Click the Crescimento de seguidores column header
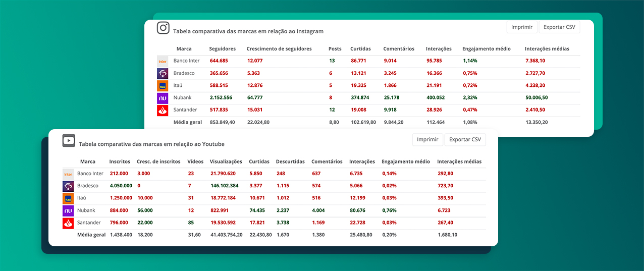The height and width of the screenshot is (271, 644). pyautogui.click(x=279, y=49)
